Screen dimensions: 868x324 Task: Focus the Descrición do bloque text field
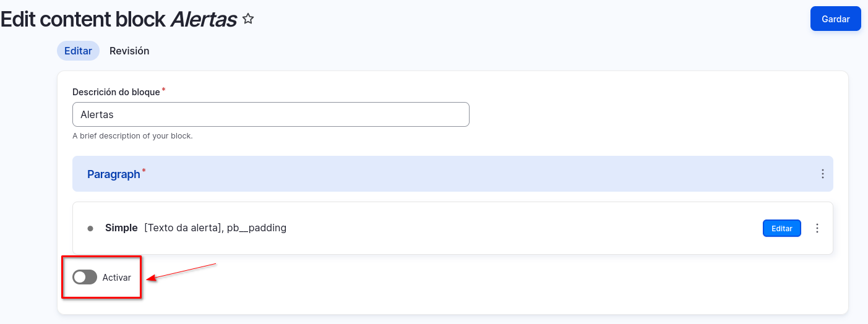(x=270, y=114)
